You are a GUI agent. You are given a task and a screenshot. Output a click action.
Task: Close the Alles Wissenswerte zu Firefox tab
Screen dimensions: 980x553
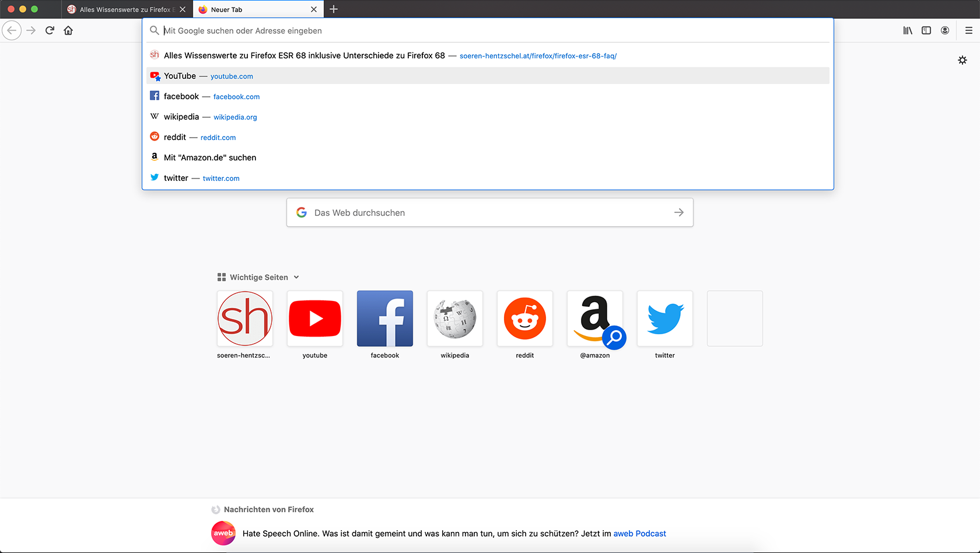(x=183, y=9)
